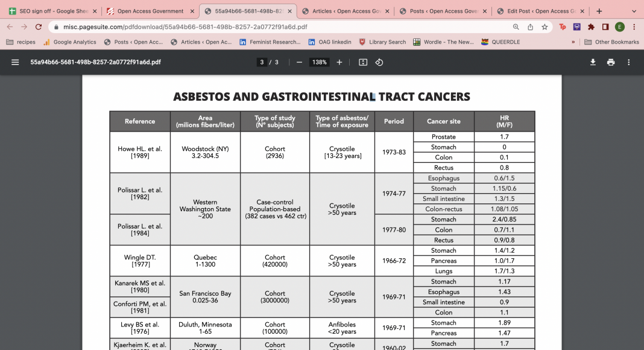The height and width of the screenshot is (350, 644).
Task: Open the Other Bookmarks folder
Action: pos(611,42)
